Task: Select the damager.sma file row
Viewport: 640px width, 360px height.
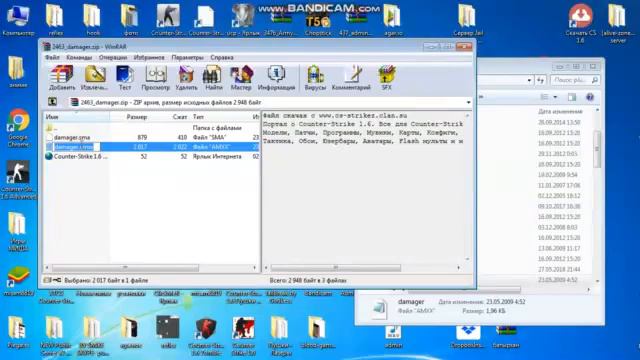Action: (x=151, y=138)
